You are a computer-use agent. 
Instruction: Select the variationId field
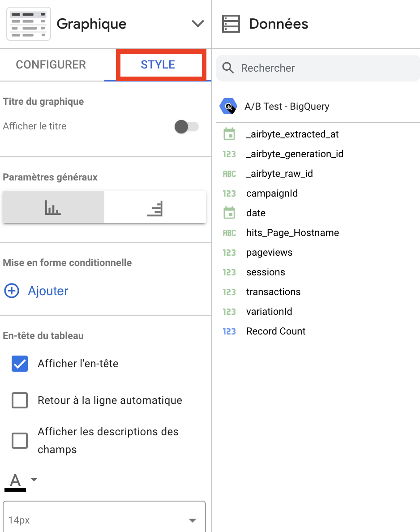[270, 312]
